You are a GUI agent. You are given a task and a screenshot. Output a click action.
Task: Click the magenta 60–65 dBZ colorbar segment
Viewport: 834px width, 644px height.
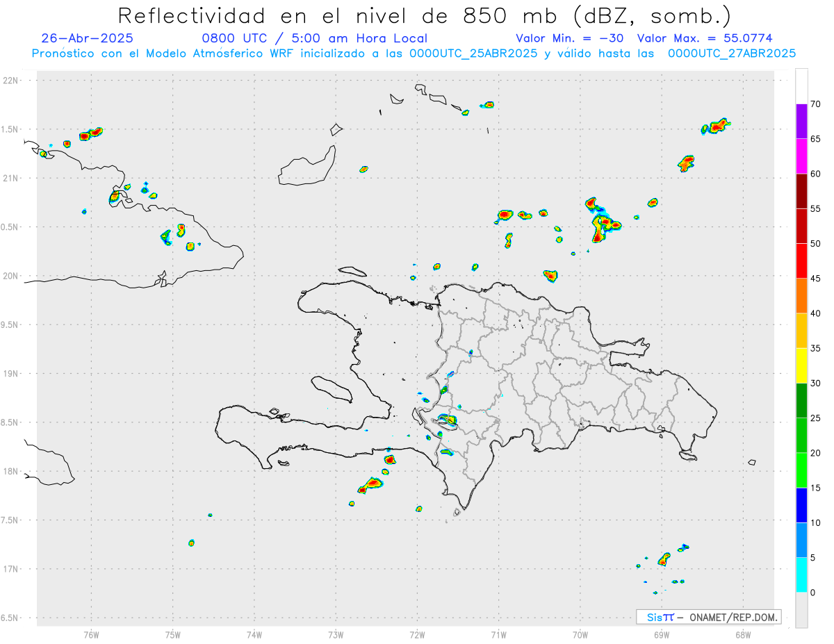[x=802, y=156]
